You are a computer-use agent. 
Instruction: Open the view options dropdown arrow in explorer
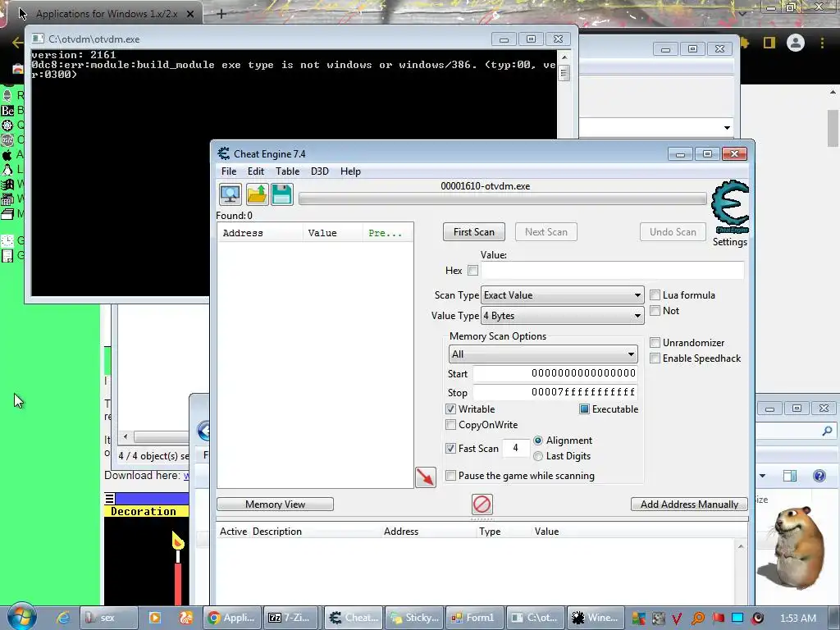point(762,476)
